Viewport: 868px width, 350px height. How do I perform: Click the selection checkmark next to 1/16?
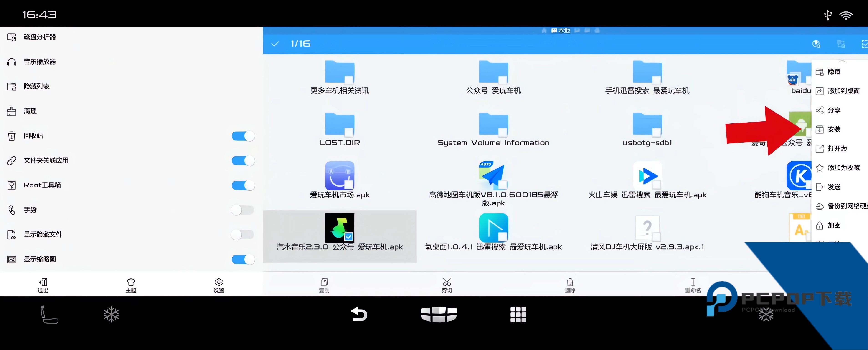(275, 44)
